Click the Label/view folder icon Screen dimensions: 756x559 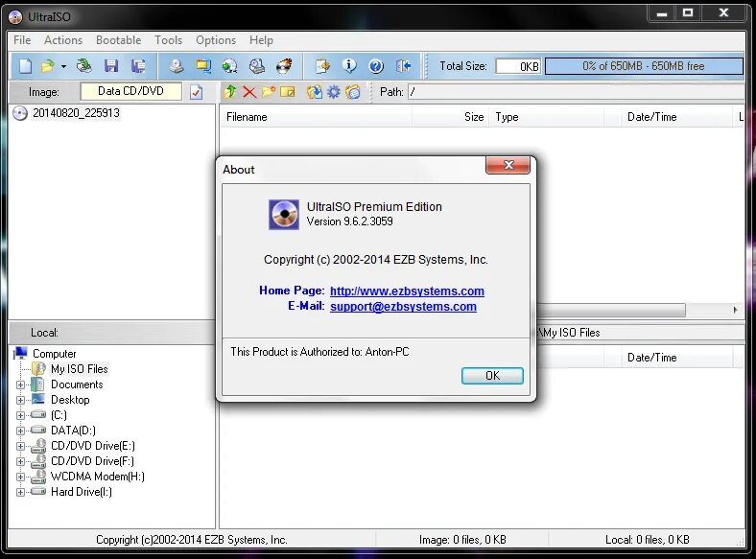[x=353, y=91]
